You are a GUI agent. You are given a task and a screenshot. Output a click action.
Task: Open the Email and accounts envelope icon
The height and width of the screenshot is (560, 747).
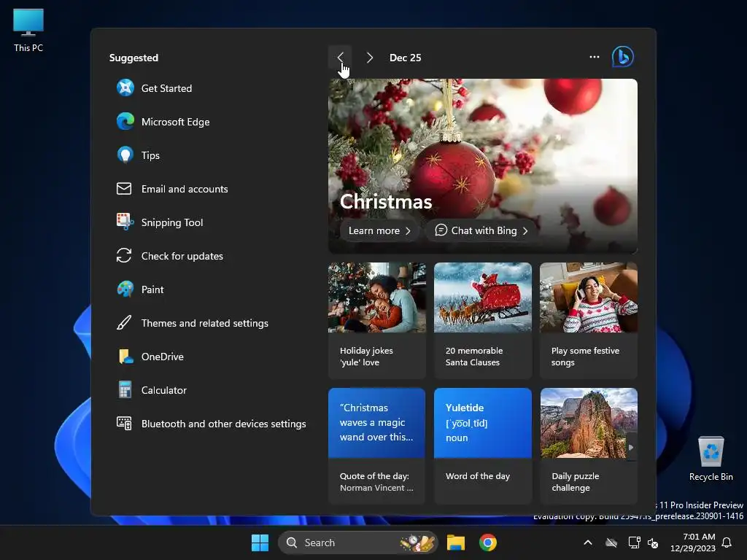[124, 189]
